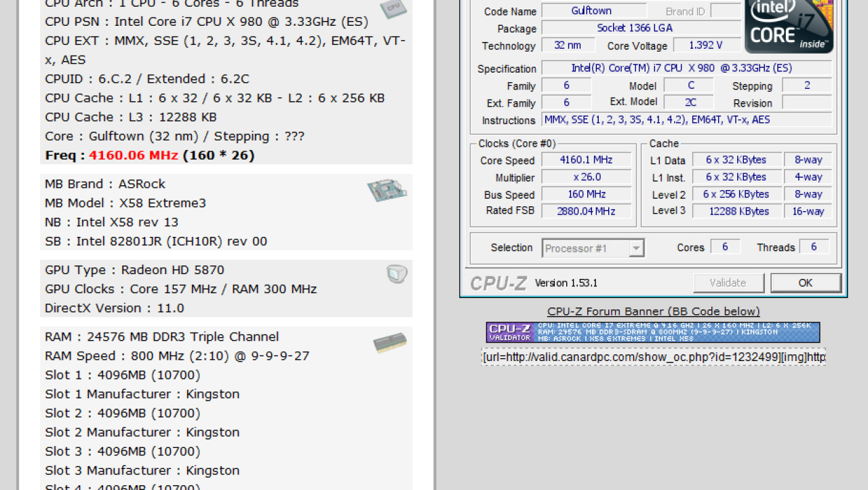Click the Threads count value

(x=814, y=247)
